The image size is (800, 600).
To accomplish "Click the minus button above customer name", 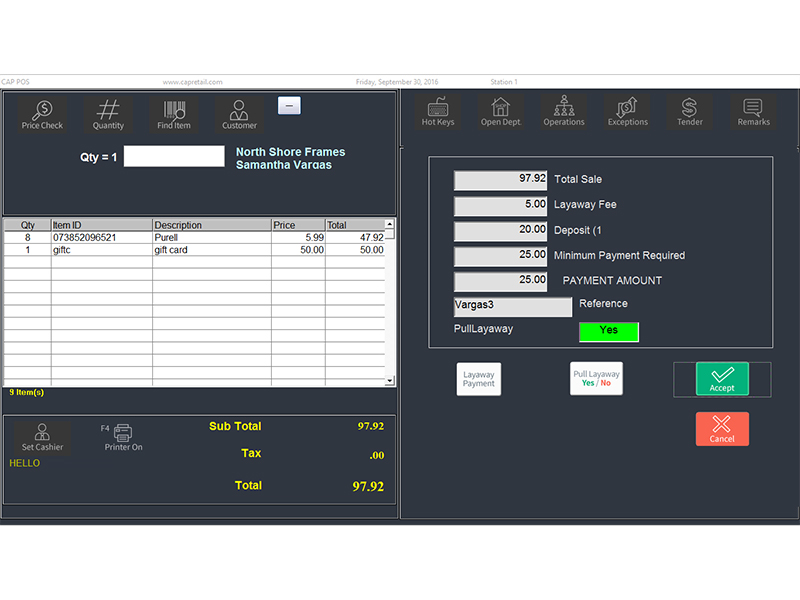I will coord(290,105).
